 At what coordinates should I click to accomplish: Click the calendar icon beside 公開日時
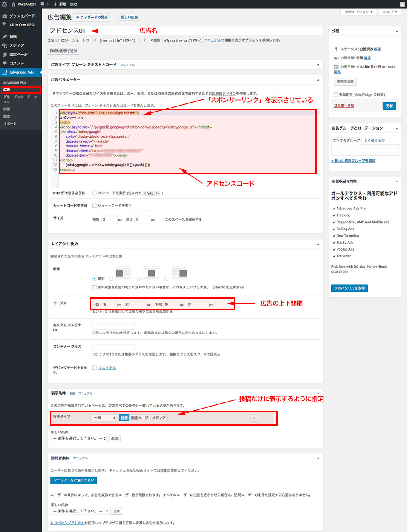point(336,67)
